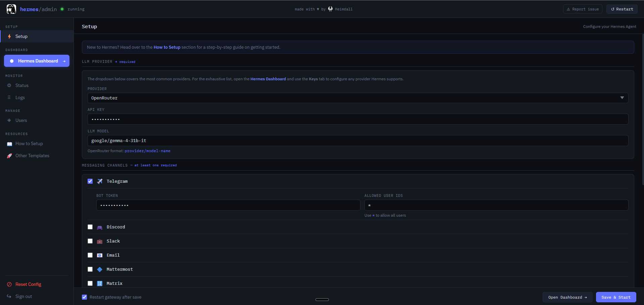Select the Setup lightning icon in sidebar
The width and height of the screenshot is (644, 305).
(10, 36)
